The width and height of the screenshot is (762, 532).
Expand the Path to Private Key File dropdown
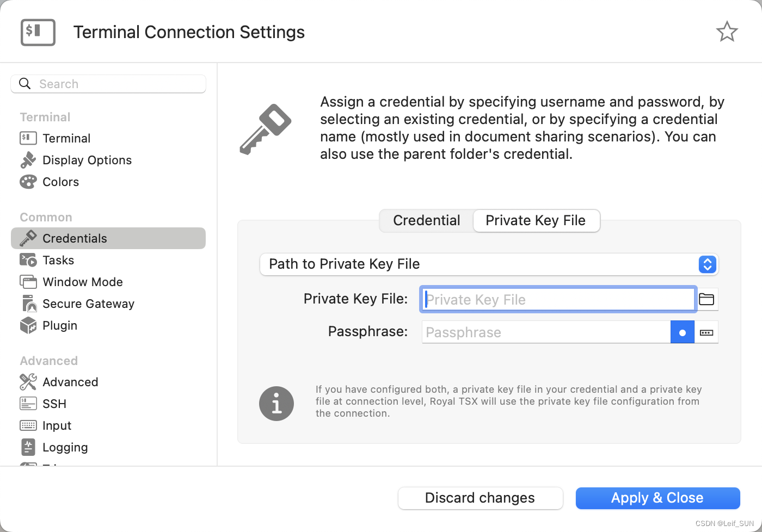(707, 264)
